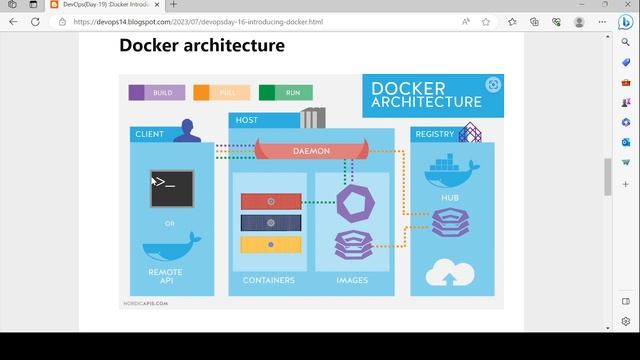Click the CLIENT label in diagram
The height and width of the screenshot is (360, 640).
pos(149,134)
